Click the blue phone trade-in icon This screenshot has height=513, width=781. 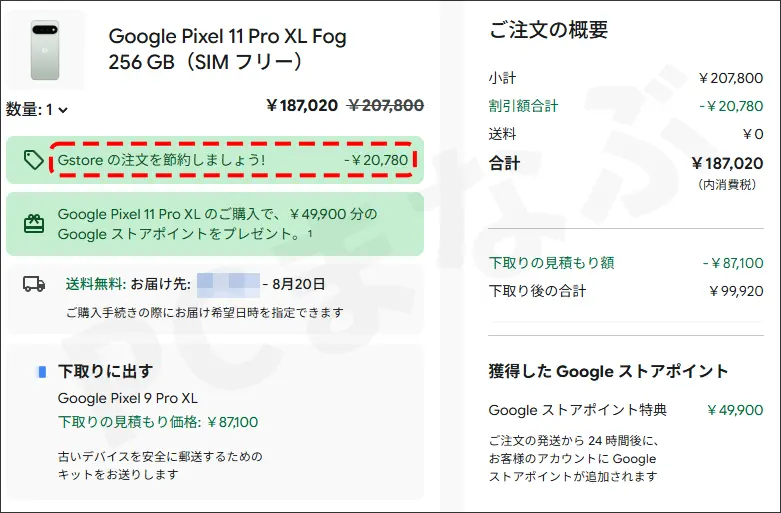[42, 372]
